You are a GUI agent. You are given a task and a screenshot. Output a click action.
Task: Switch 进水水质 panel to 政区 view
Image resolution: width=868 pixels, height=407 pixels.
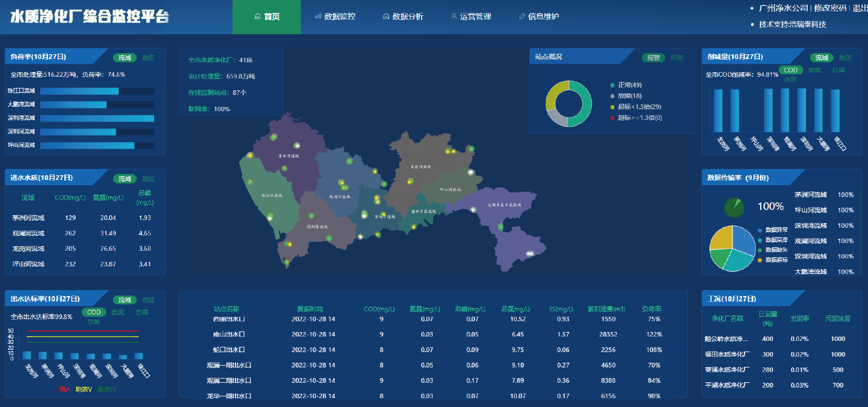point(148,179)
